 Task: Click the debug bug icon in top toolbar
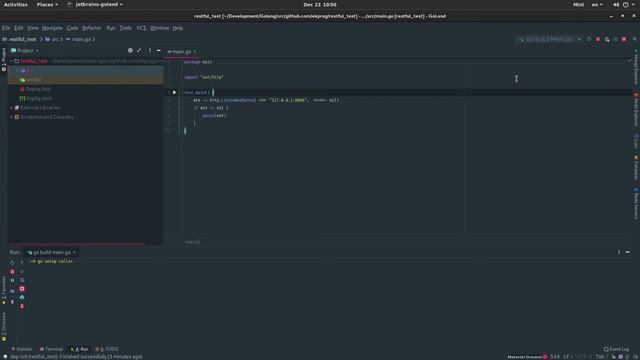(598, 39)
